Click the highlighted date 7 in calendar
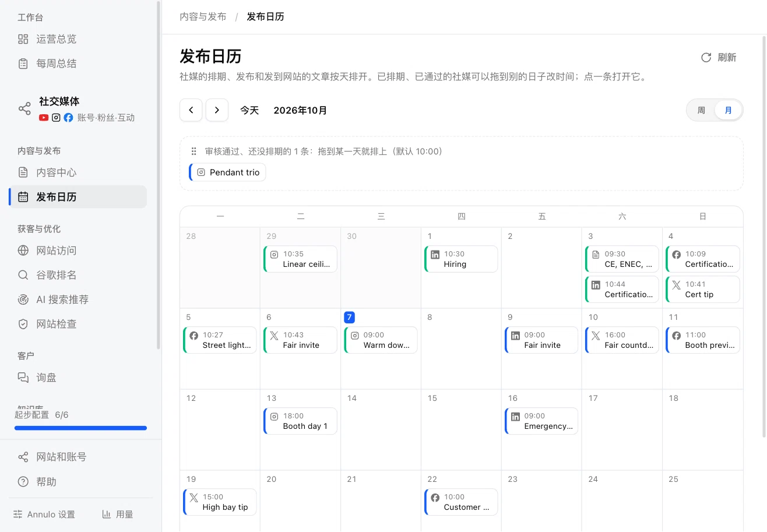Viewport: 767px width, 532px height. (x=349, y=318)
